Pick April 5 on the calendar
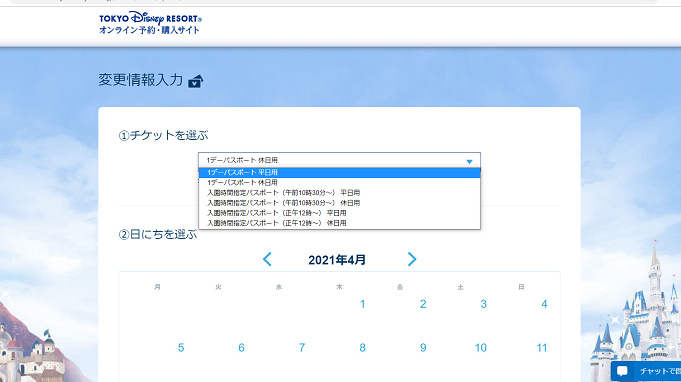Viewport: 681px width, 382px height. (181, 348)
